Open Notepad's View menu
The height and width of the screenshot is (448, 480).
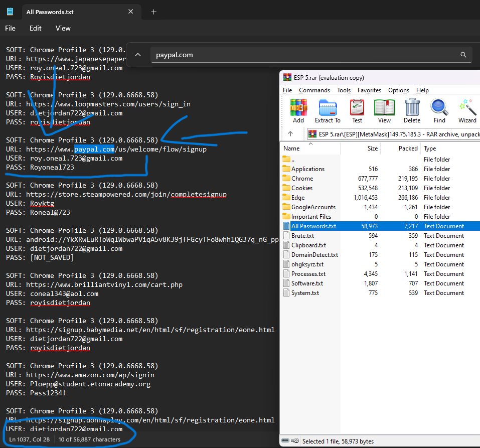click(63, 28)
